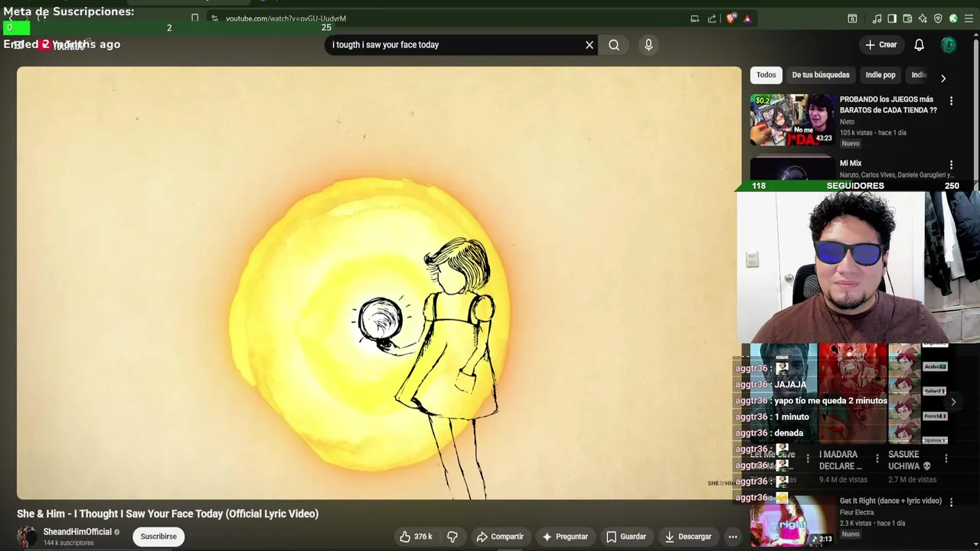Click the browser share page icon

(x=712, y=18)
